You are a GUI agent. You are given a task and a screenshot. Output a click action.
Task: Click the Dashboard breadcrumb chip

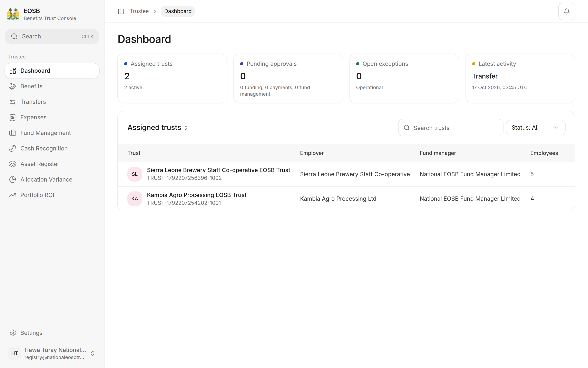[178, 11]
